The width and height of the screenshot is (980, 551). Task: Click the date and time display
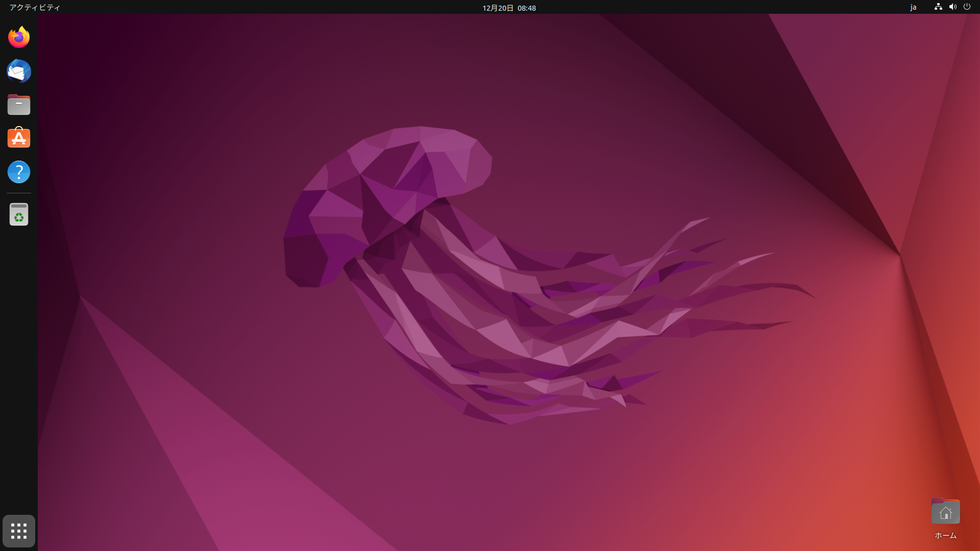pos(508,8)
